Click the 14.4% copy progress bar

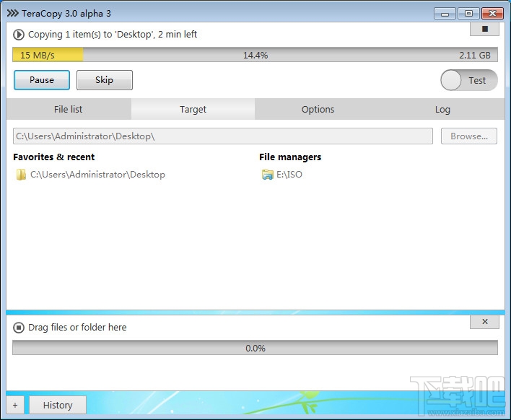click(255, 55)
